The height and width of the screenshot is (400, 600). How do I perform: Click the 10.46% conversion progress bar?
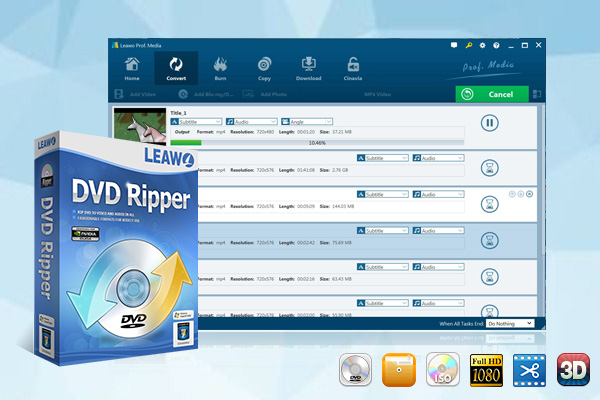(317, 143)
